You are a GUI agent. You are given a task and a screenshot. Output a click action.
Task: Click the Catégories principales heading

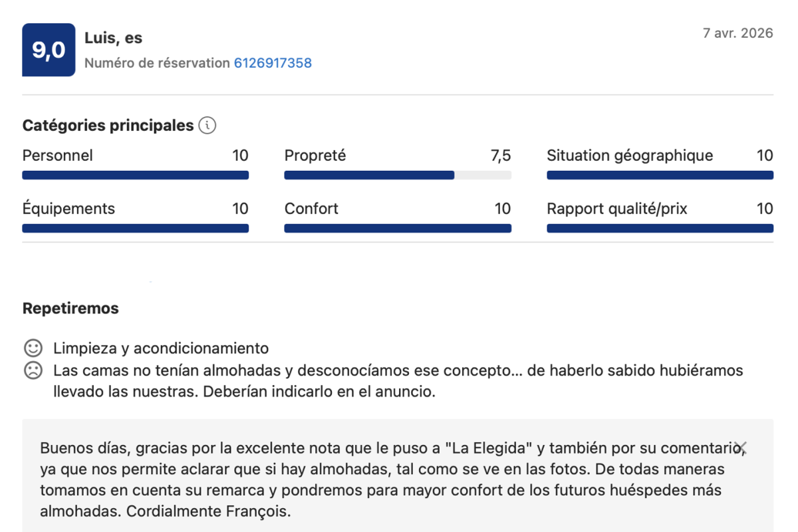(x=108, y=125)
